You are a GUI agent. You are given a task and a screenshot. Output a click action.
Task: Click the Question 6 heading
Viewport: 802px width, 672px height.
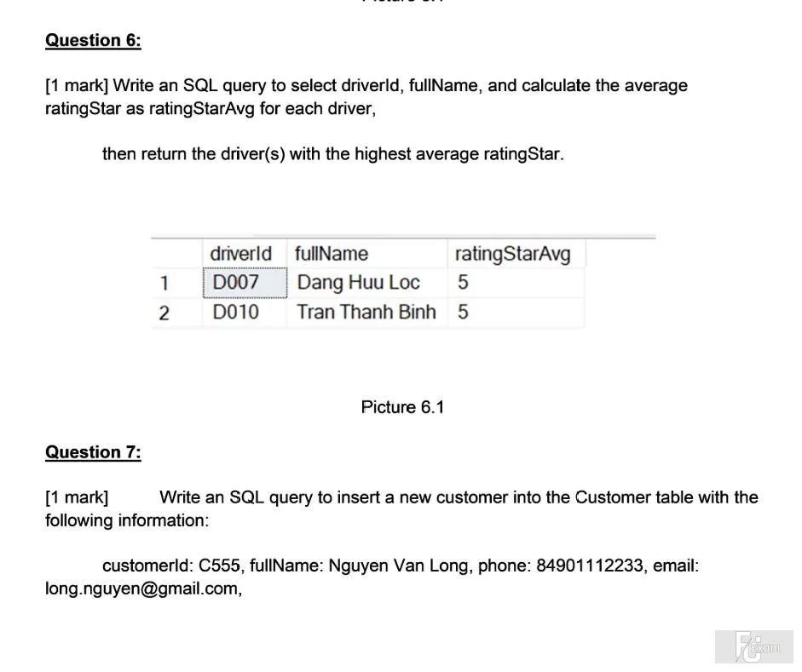point(93,40)
